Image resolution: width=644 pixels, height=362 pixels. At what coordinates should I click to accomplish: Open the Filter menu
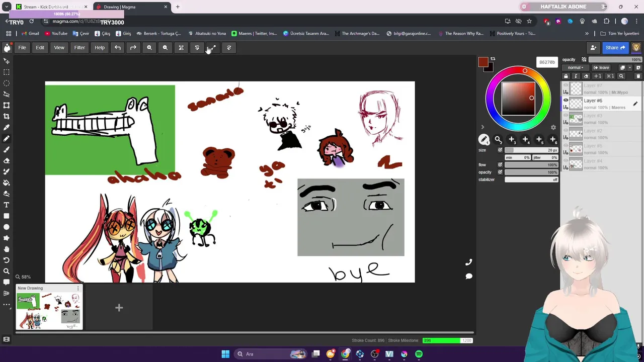[x=79, y=48]
